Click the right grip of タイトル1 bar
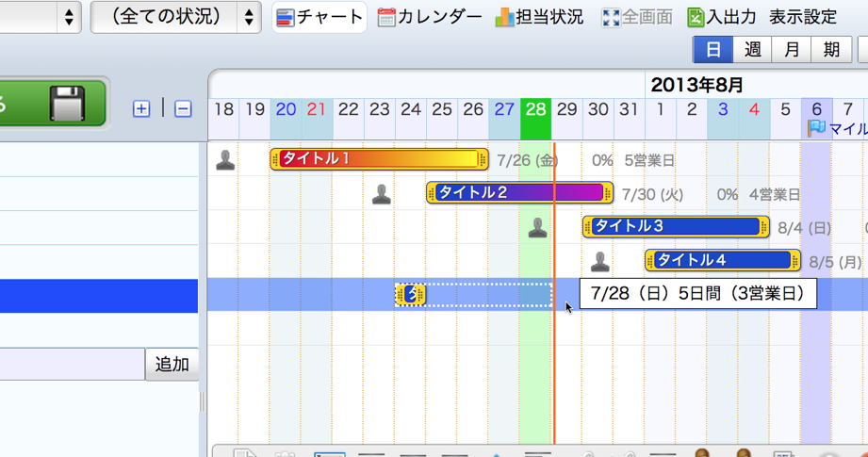Viewport: 868px width, 457px height. pyautogui.click(x=483, y=160)
